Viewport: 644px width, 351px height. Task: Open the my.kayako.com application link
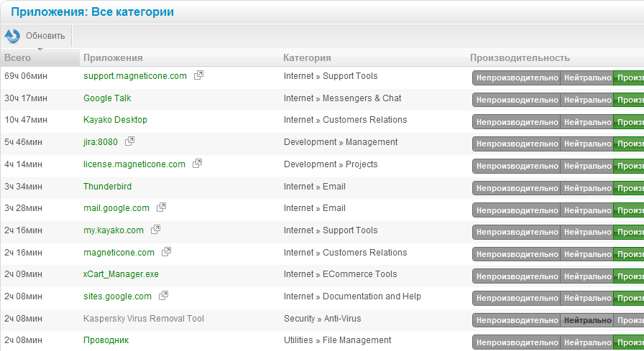[114, 230]
